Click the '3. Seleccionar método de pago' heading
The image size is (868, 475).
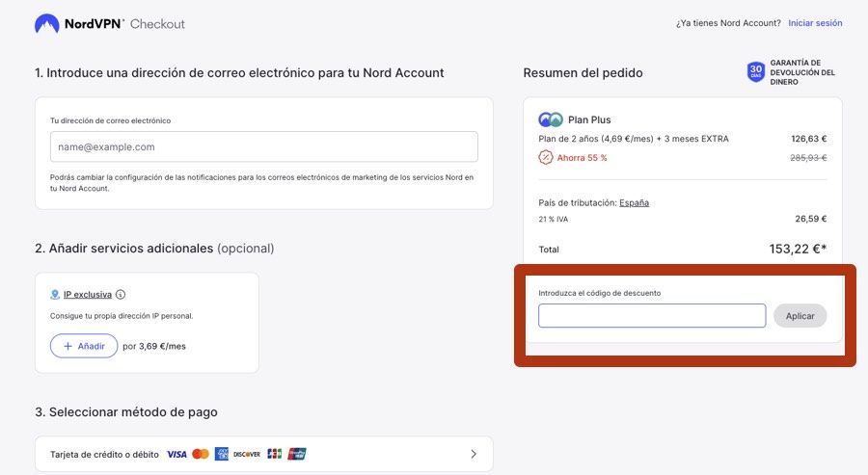pos(126,412)
